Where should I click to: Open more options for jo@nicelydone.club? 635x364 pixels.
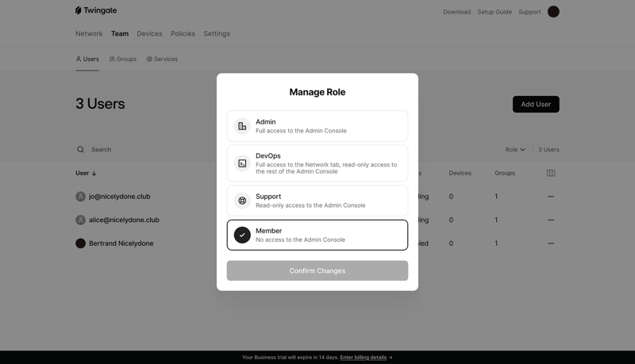pyautogui.click(x=551, y=197)
